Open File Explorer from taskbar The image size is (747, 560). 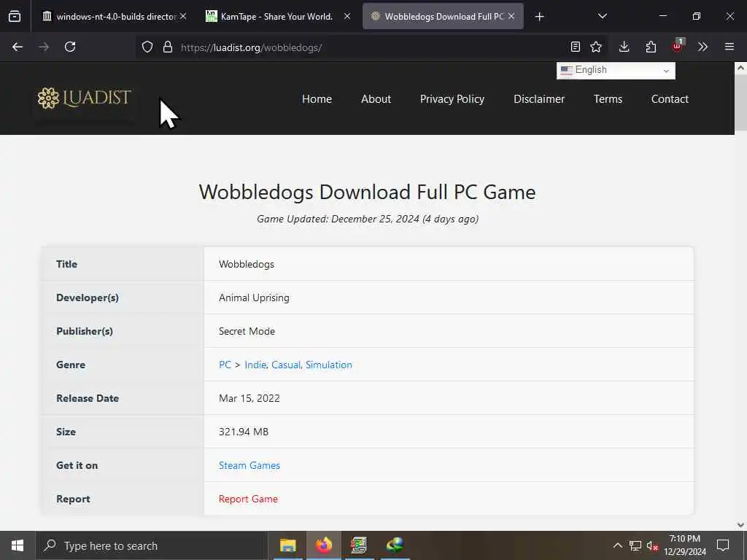(x=287, y=545)
